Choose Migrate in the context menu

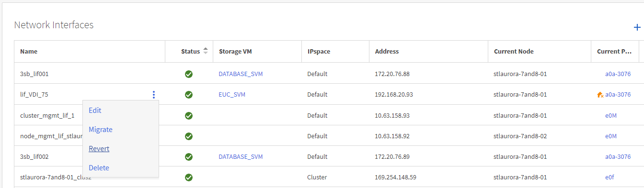pyautogui.click(x=101, y=130)
